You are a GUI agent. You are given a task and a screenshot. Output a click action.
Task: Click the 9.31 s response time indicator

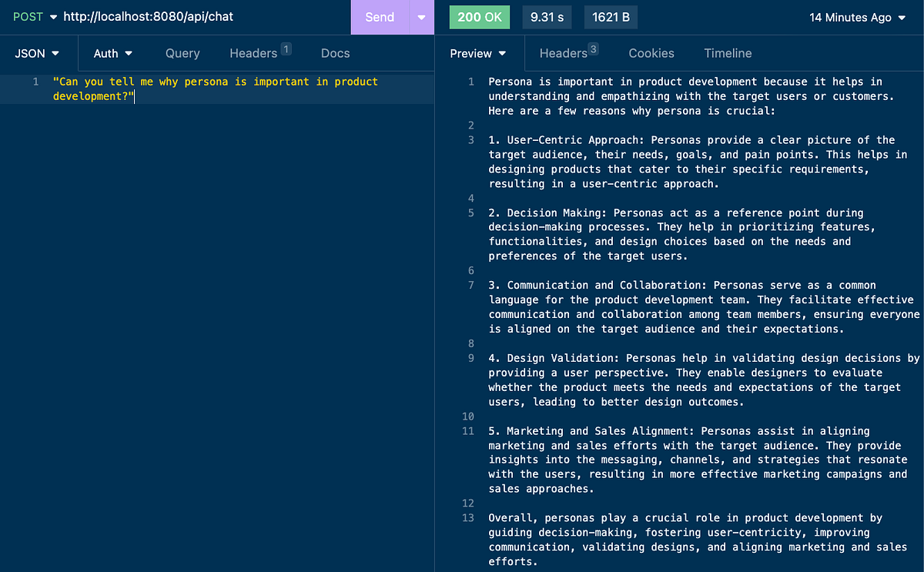[x=547, y=17]
